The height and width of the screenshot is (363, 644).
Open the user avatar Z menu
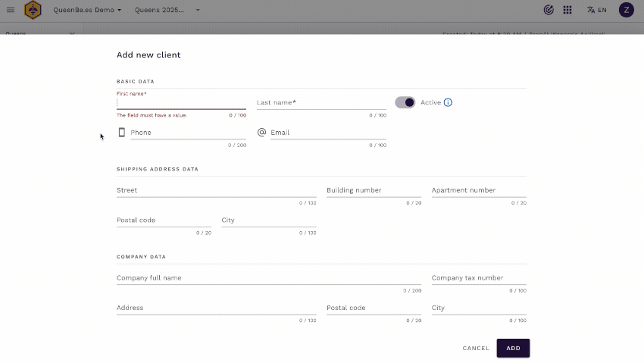click(x=626, y=10)
